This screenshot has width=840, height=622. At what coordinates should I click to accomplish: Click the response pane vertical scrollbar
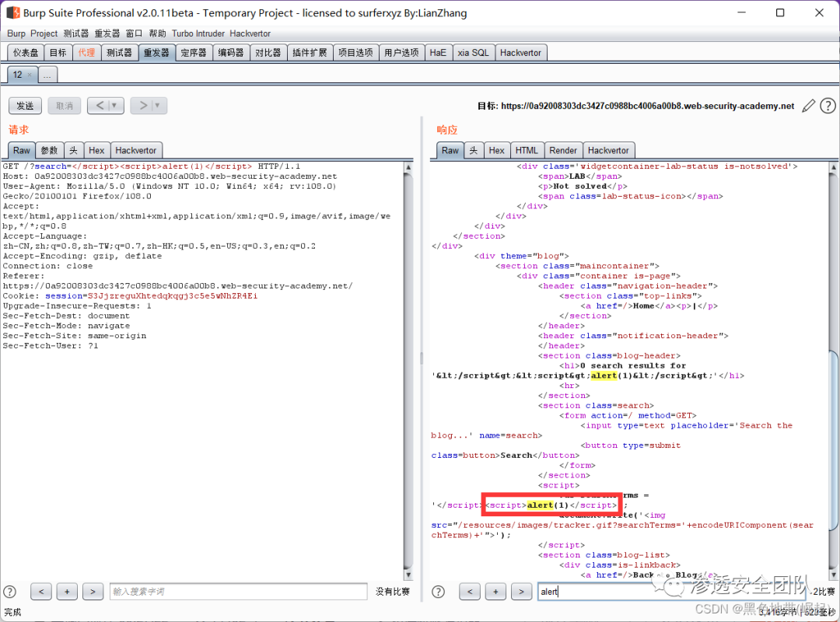(833, 371)
